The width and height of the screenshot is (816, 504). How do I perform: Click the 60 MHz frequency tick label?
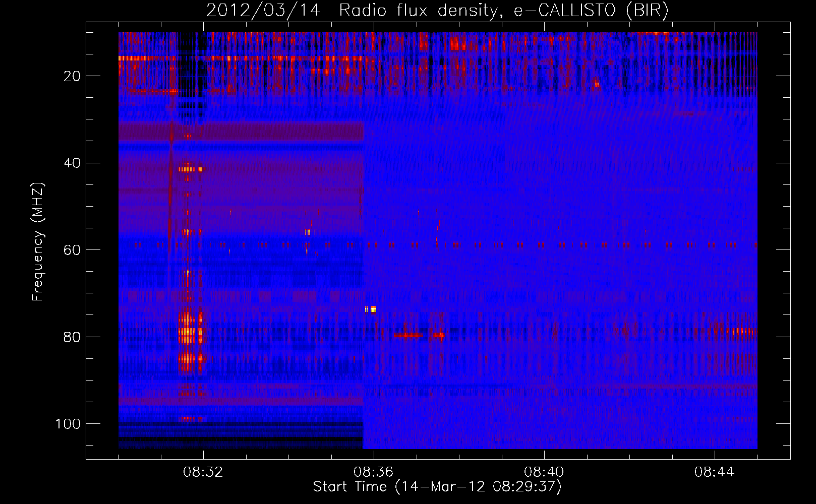click(x=72, y=250)
